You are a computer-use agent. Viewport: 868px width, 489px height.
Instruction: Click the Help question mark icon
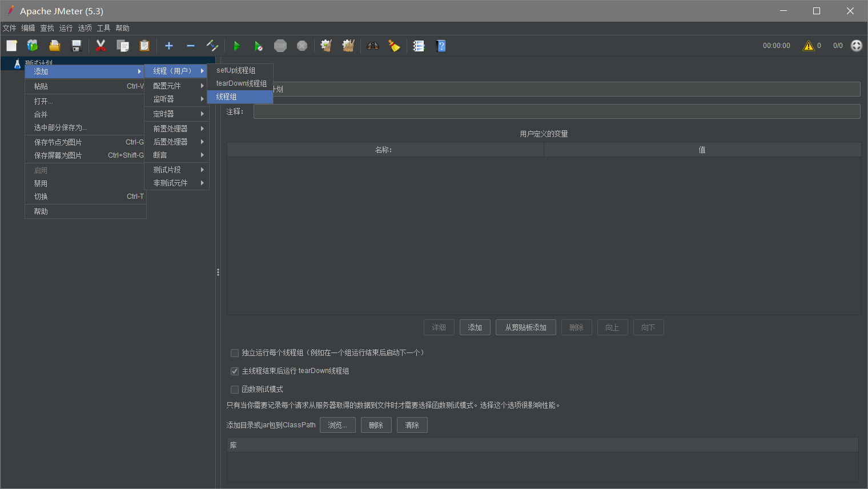[441, 46]
